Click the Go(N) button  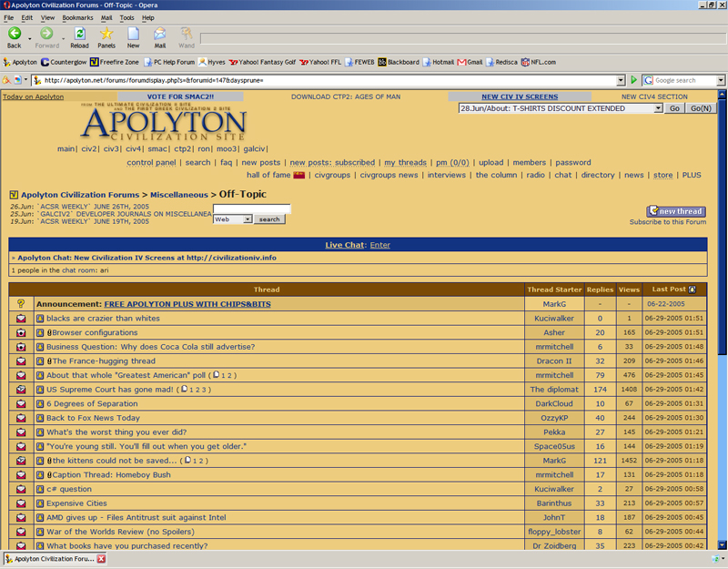point(701,108)
